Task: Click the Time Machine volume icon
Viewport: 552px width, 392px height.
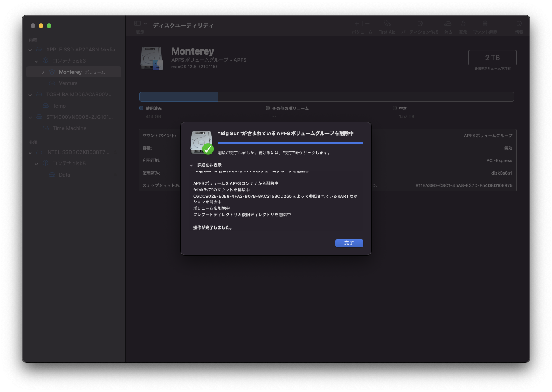Action: [x=46, y=128]
